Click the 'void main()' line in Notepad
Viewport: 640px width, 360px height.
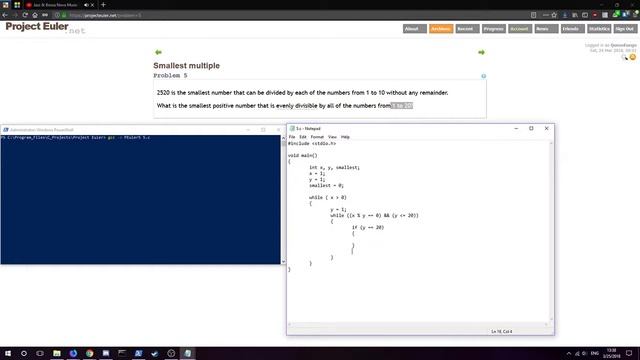[x=302, y=156]
